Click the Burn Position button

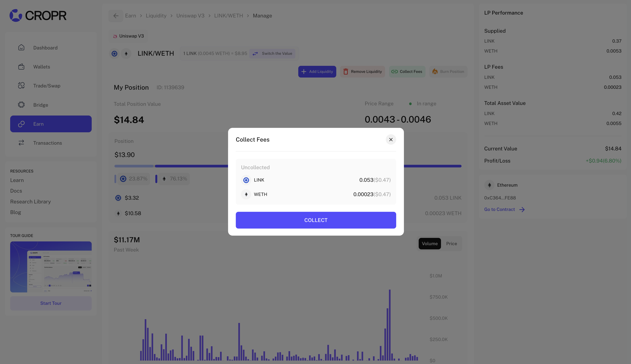pos(448,72)
